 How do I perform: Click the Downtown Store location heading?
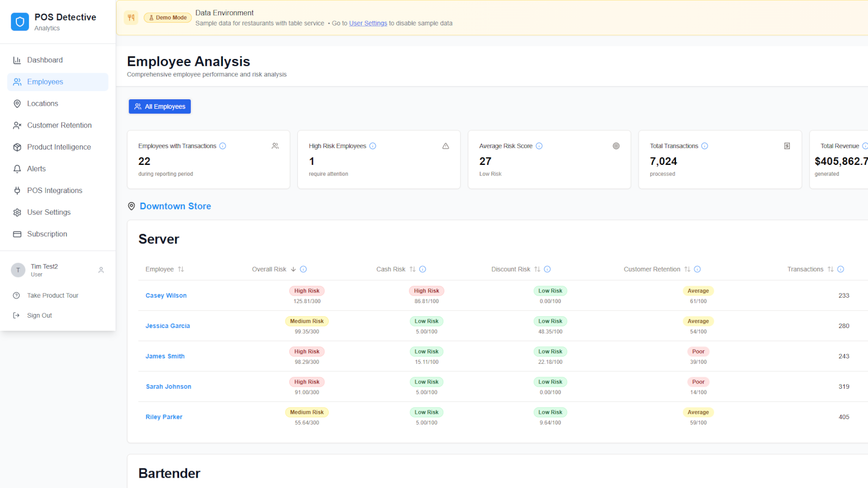pos(175,206)
